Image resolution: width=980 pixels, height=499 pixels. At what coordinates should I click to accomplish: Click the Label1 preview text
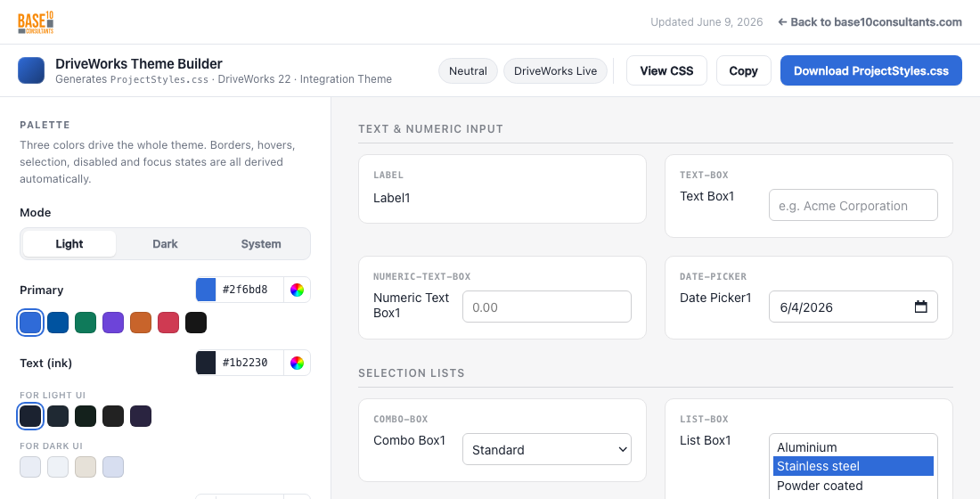tap(392, 198)
